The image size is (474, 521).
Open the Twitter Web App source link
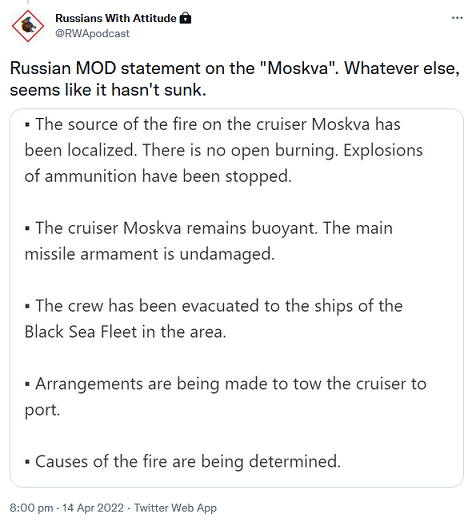(175, 508)
